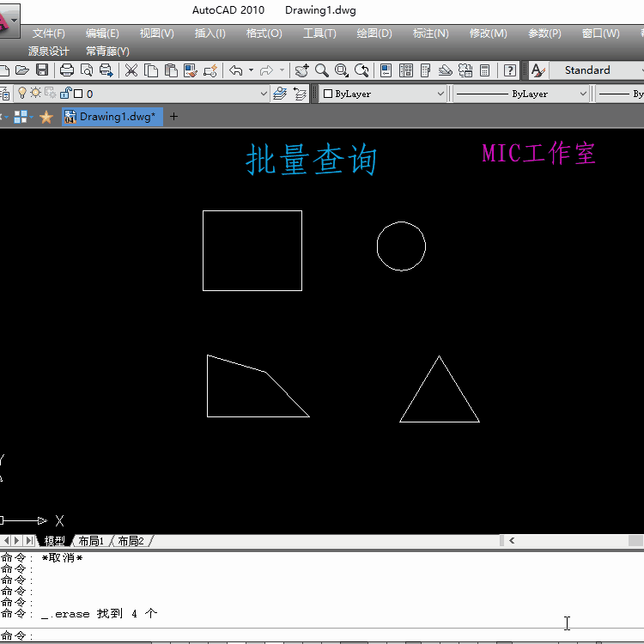644x644 pixels.
Task: Select Zoom Realtime magnifier
Action: (x=322, y=70)
